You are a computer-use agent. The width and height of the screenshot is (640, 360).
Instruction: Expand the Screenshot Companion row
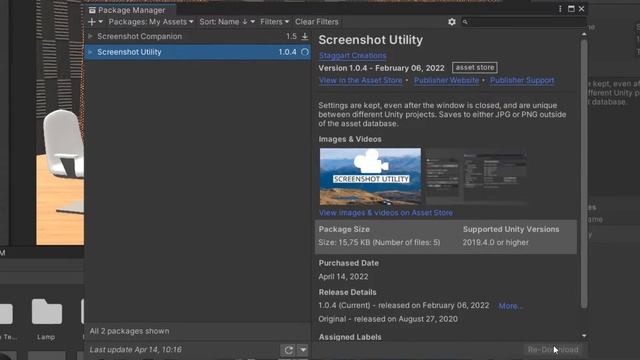pos(90,36)
